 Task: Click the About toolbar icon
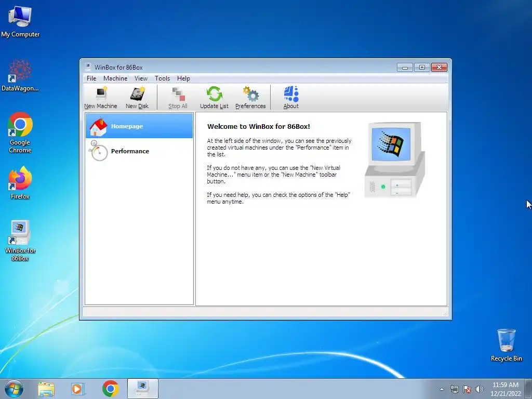(x=291, y=97)
